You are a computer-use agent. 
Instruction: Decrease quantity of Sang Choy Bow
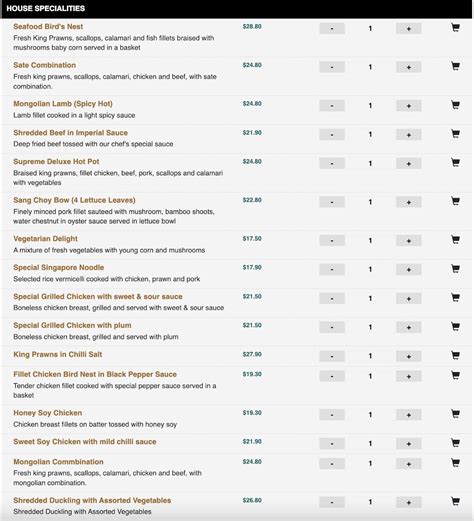tap(332, 202)
